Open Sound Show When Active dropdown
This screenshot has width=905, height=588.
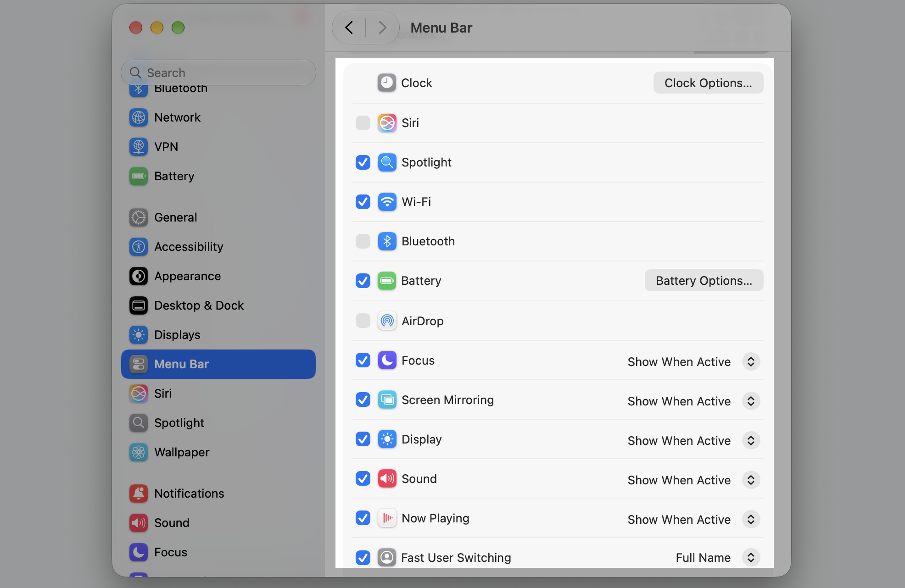[x=693, y=480]
